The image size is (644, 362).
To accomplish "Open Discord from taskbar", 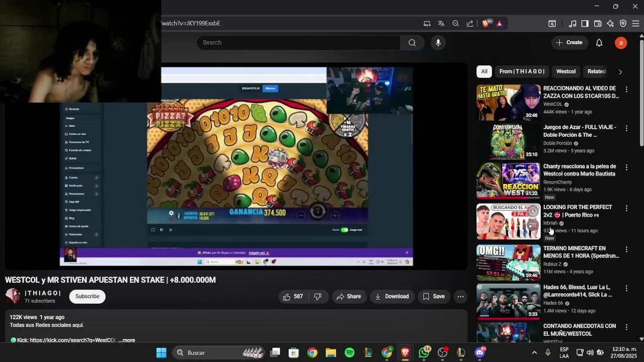I will [x=480, y=353].
